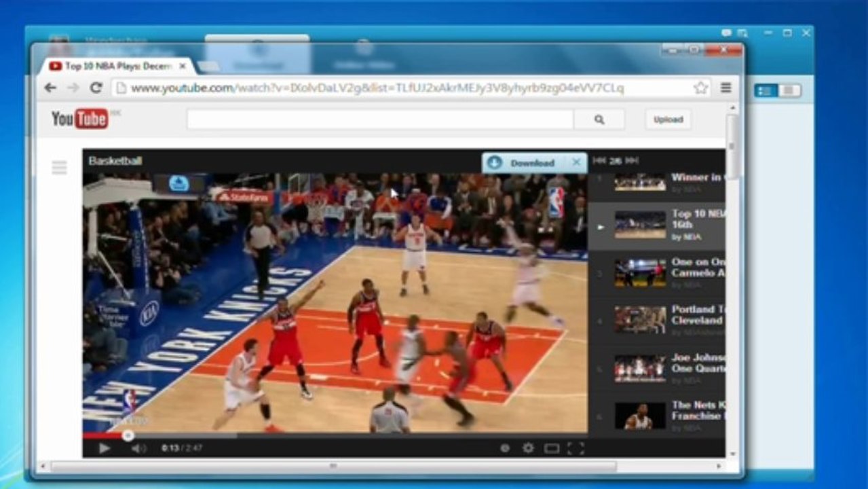
Task: Open the video settings gear
Action: [528, 448]
